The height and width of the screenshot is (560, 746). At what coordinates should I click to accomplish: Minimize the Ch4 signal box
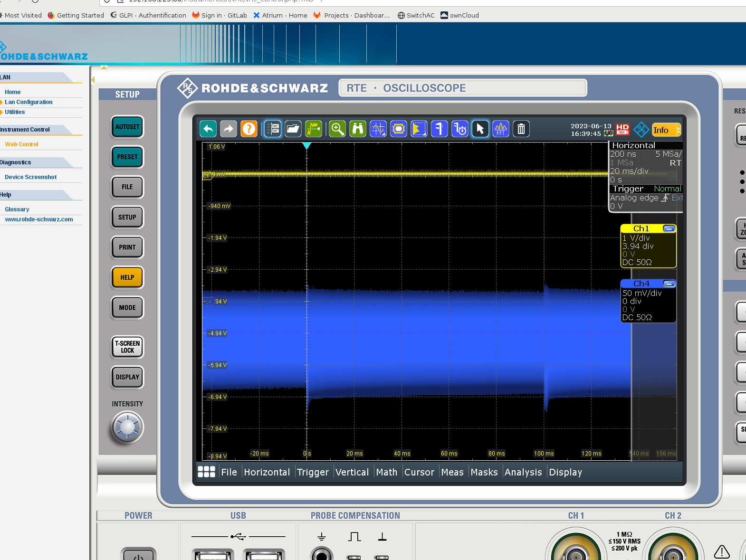click(669, 284)
